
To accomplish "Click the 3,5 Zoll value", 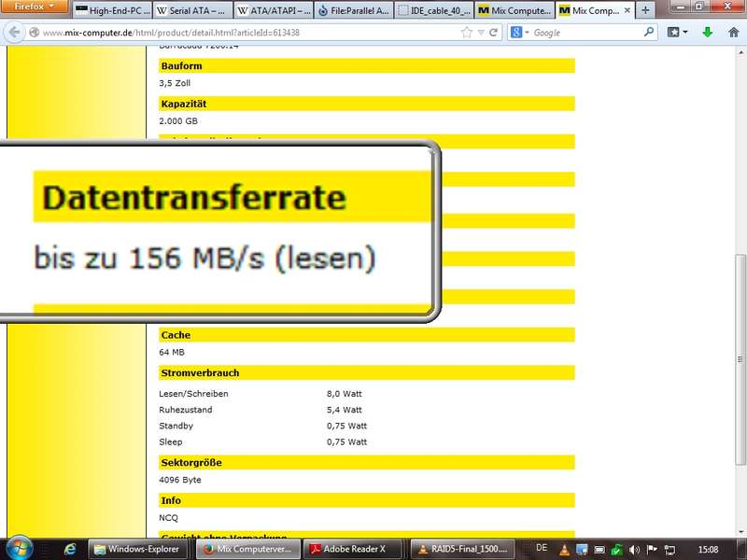I will (x=175, y=83).
